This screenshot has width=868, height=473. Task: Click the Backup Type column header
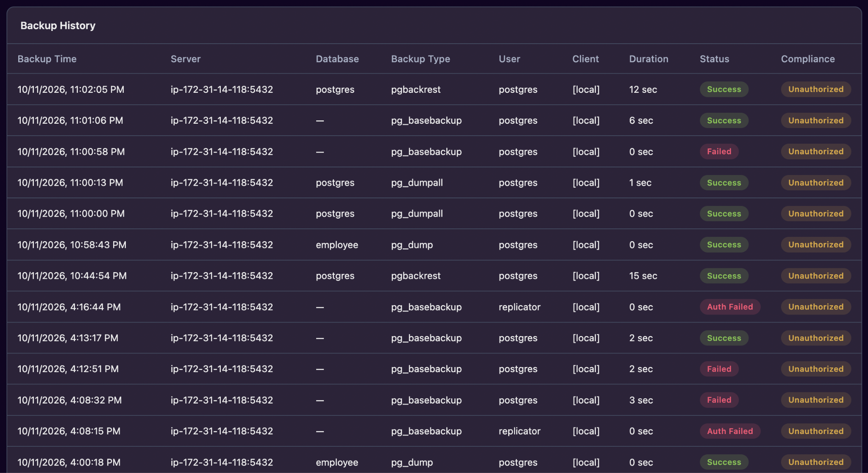click(420, 59)
